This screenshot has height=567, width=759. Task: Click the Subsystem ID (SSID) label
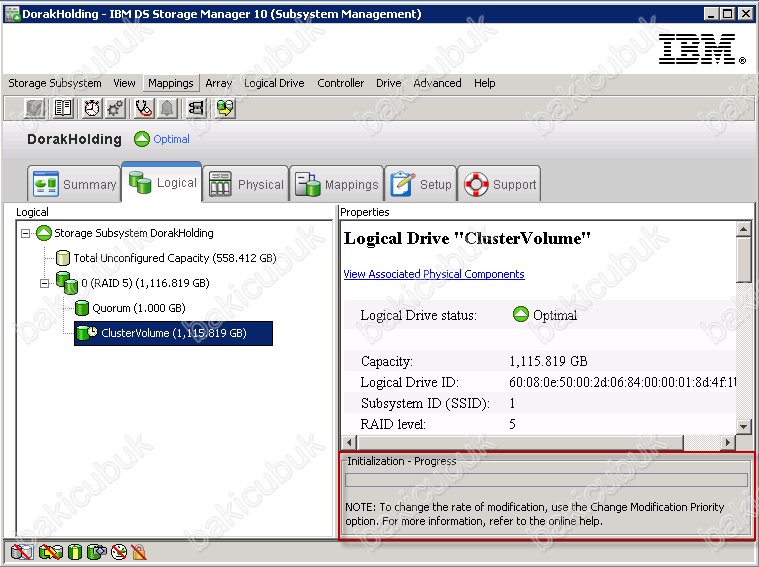tap(425, 403)
